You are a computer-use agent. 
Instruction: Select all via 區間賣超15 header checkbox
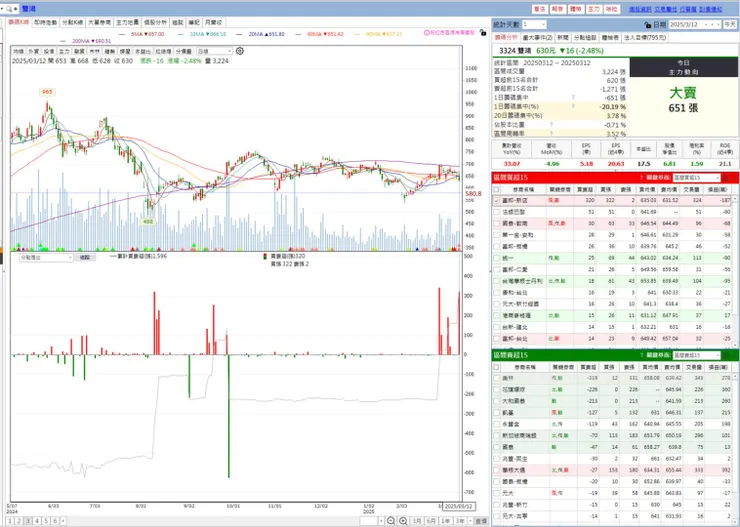(496, 367)
